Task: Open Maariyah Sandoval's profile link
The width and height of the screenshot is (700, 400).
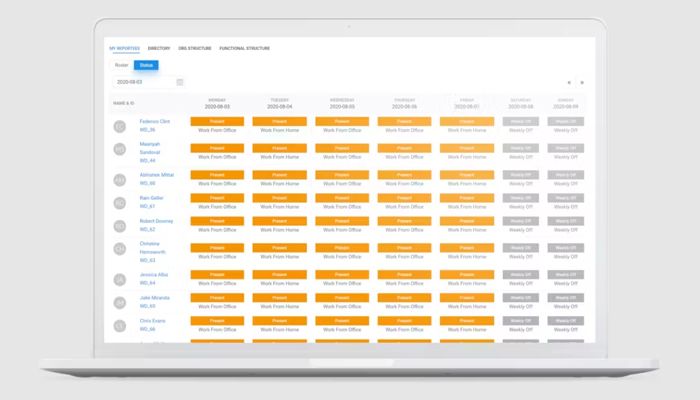Action: (x=150, y=148)
